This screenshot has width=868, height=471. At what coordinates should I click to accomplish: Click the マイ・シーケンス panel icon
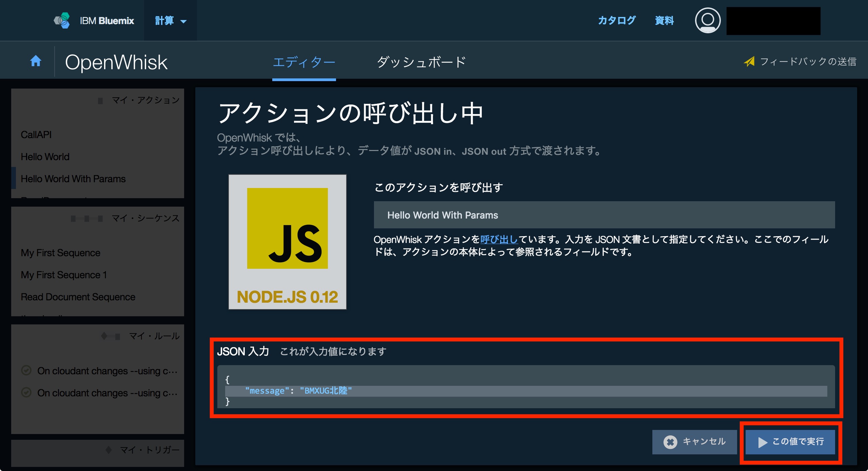coord(87,219)
